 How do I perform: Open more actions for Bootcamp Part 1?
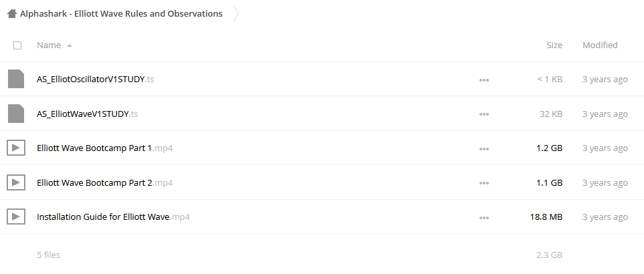tap(484, 149)
